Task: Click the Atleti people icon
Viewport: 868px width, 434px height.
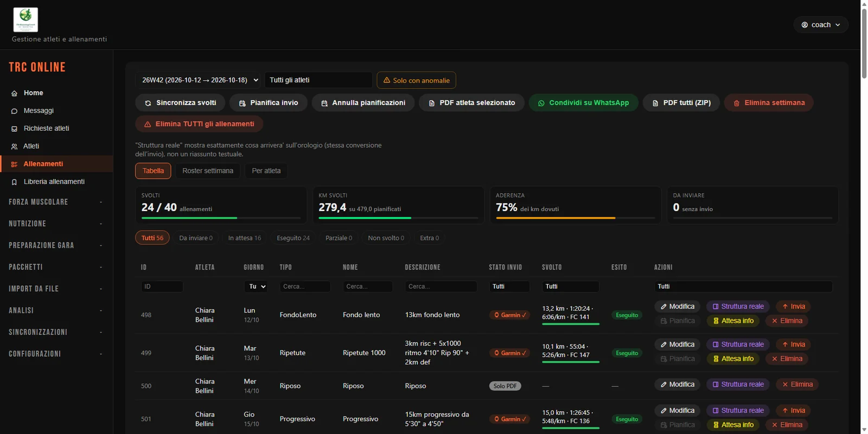Action: click(x=14, y=146)
